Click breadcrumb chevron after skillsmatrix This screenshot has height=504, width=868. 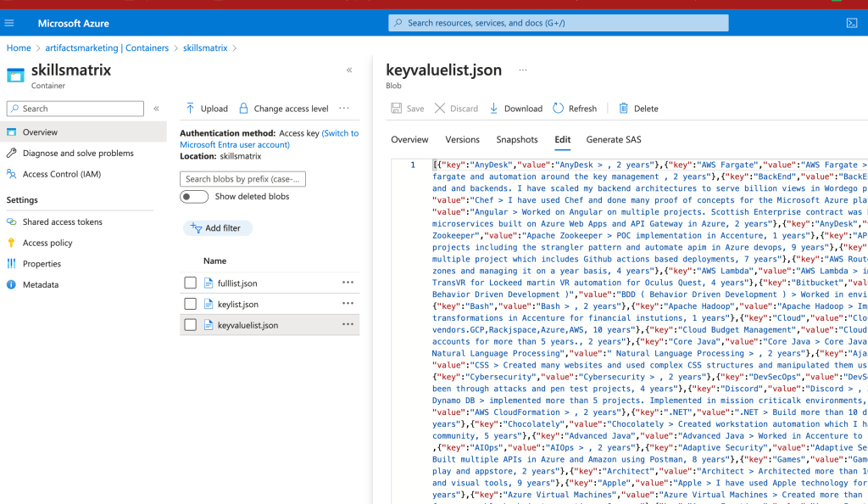coord(235,48)
